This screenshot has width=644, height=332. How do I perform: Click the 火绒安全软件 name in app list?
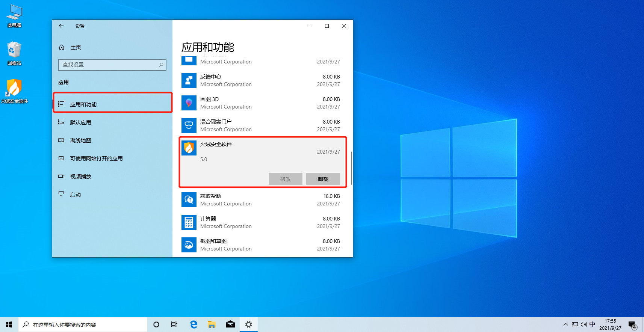(x=216, y=144)
